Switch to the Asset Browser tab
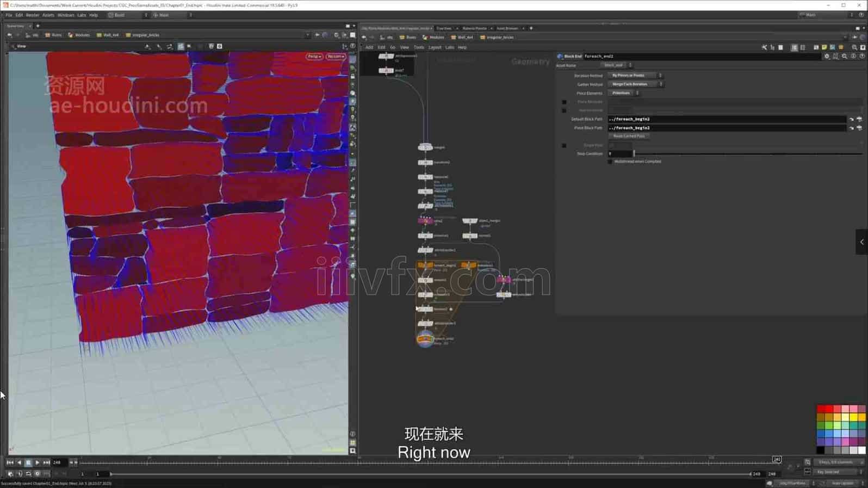Viewport: 868px width, 488px height. tap(507, 28)
